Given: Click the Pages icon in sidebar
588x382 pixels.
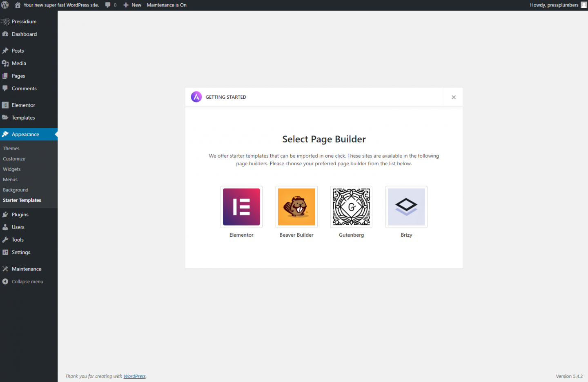Looking at the screenshot, I should 5,76.
